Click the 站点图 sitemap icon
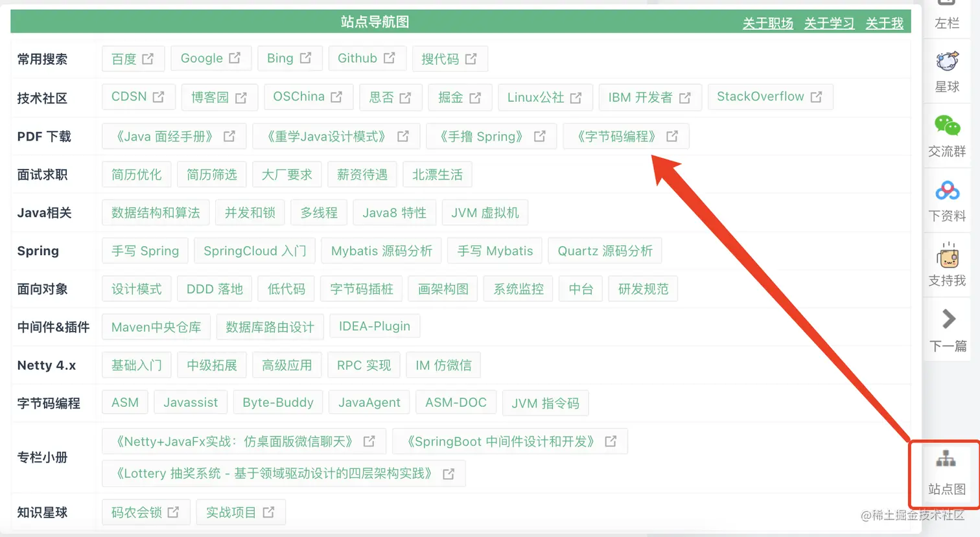Viewport: 980px width, 537px height. 946,459
